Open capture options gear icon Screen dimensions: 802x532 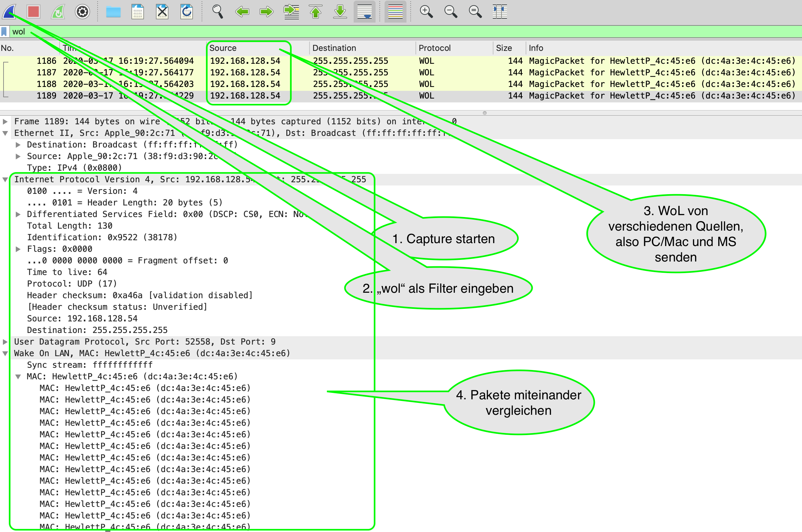[x=82, y=12]
